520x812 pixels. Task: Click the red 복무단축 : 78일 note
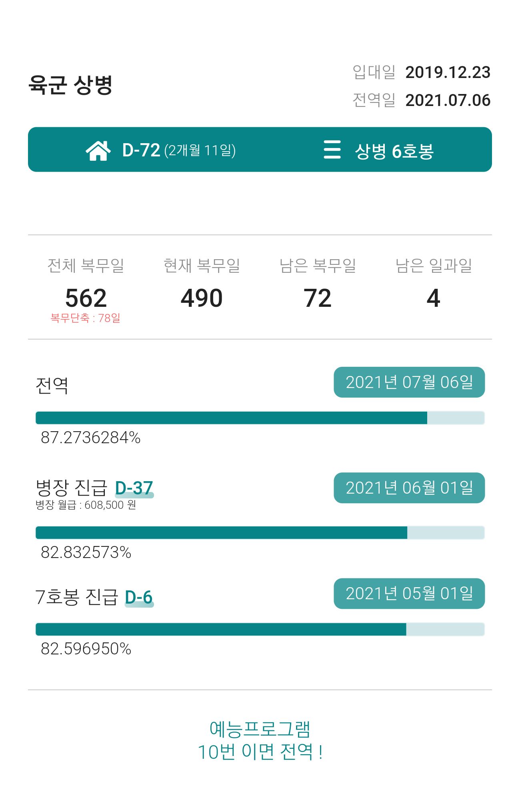coord(86,318)
